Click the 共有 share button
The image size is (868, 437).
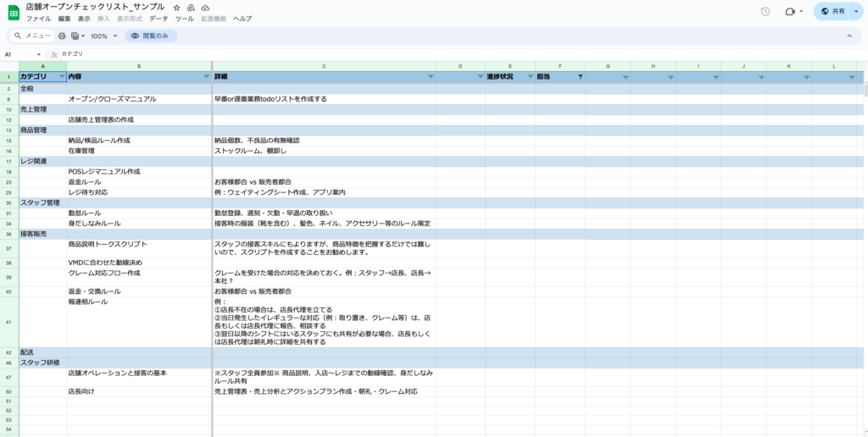832,12
